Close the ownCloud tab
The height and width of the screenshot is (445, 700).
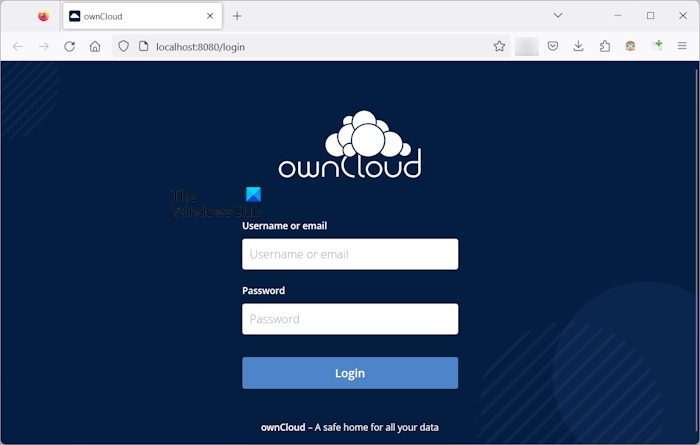(x=210, y=16)
